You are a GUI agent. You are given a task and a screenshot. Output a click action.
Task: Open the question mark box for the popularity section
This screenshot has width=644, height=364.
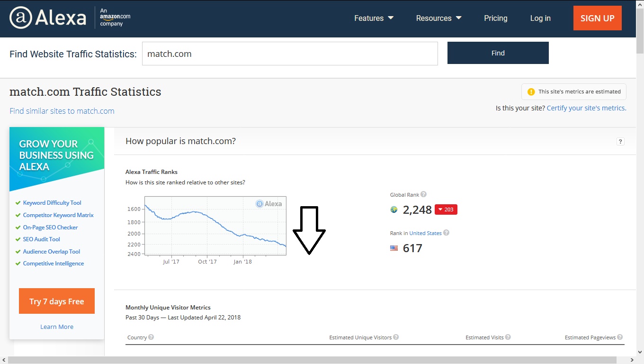[620, 141]
